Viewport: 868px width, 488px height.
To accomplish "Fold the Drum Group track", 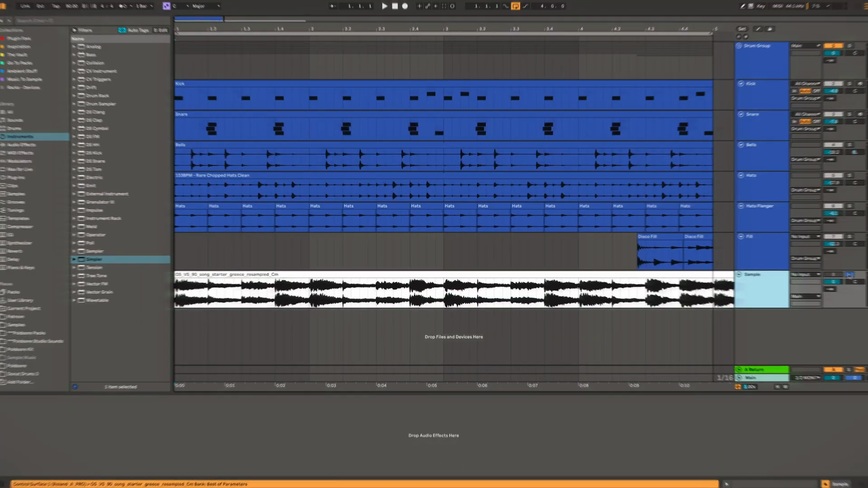I will click(x=739, y=46).
